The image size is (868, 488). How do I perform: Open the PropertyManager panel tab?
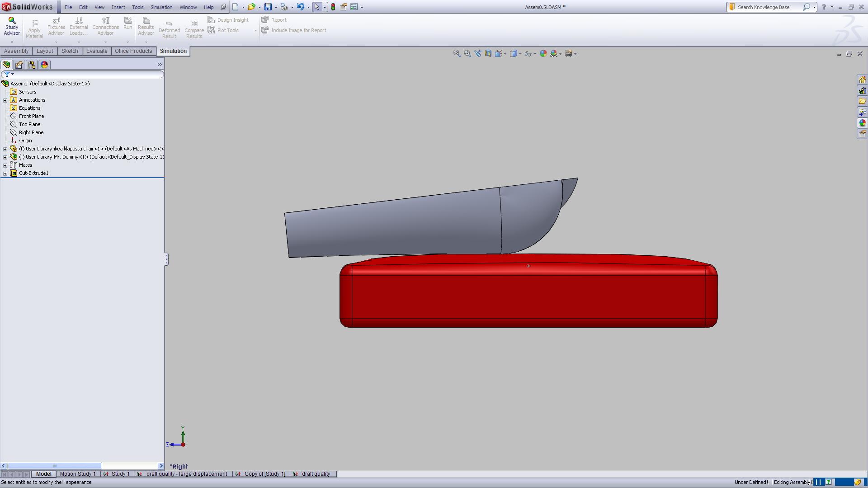(19, 65)
